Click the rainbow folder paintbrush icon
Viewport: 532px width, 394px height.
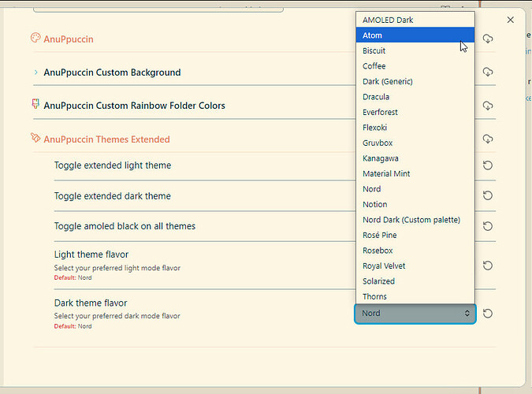click(35, 104)
